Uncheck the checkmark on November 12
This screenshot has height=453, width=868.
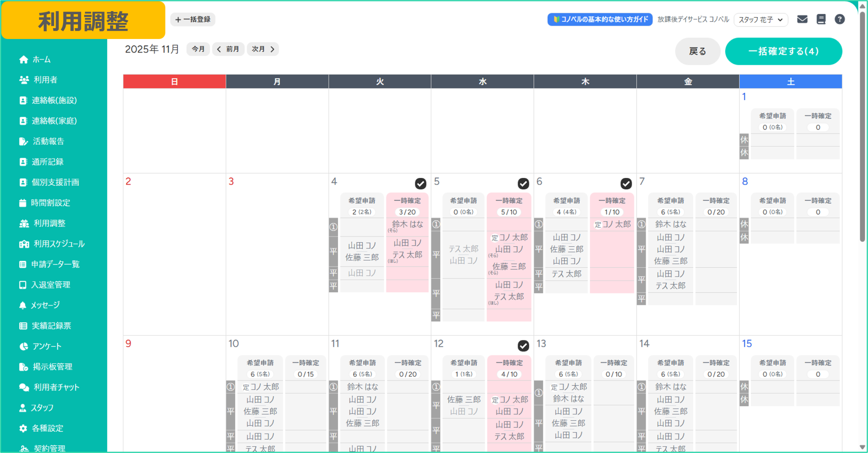point(523,346)
